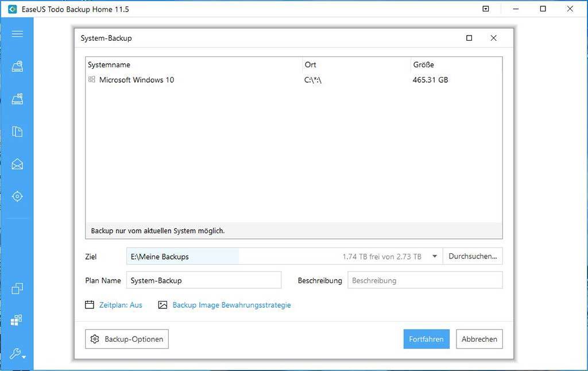This screenshot has width=588, height=371.
Task: Click the Beschreibung input field
Action: point(425,280)
